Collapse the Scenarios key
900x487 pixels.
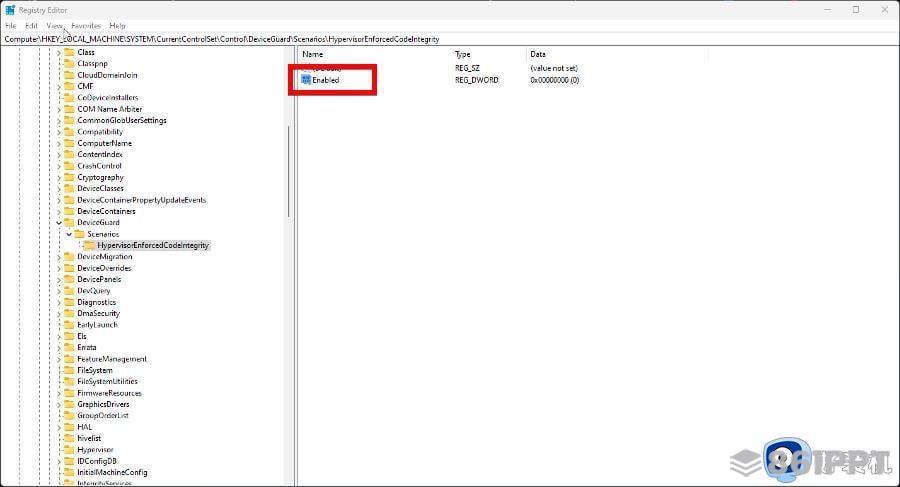pos(69,234)
